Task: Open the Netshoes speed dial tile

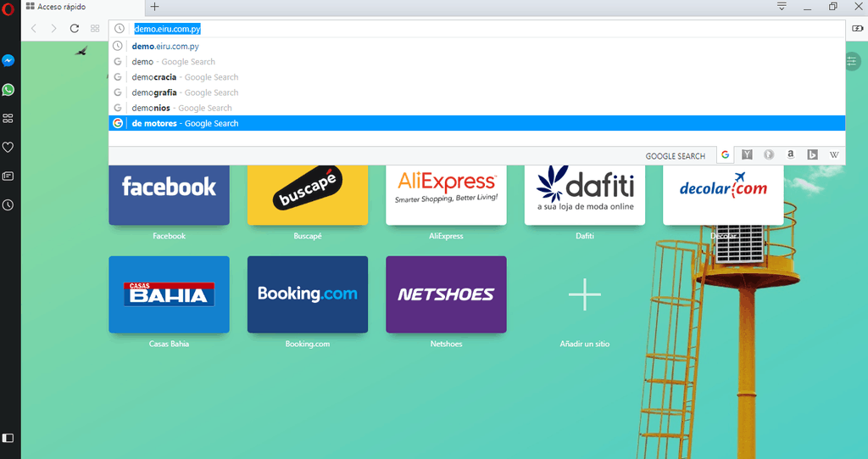Action: tap(446, 294)
